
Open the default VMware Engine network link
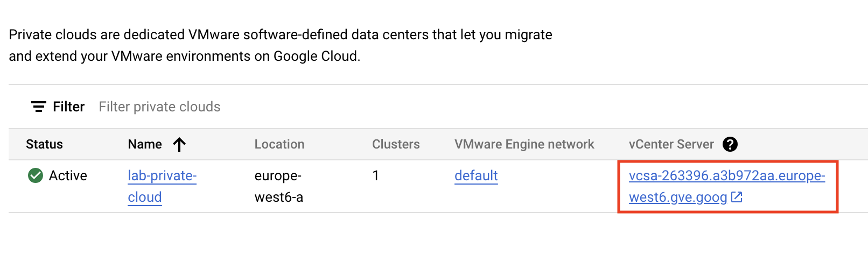476,175
